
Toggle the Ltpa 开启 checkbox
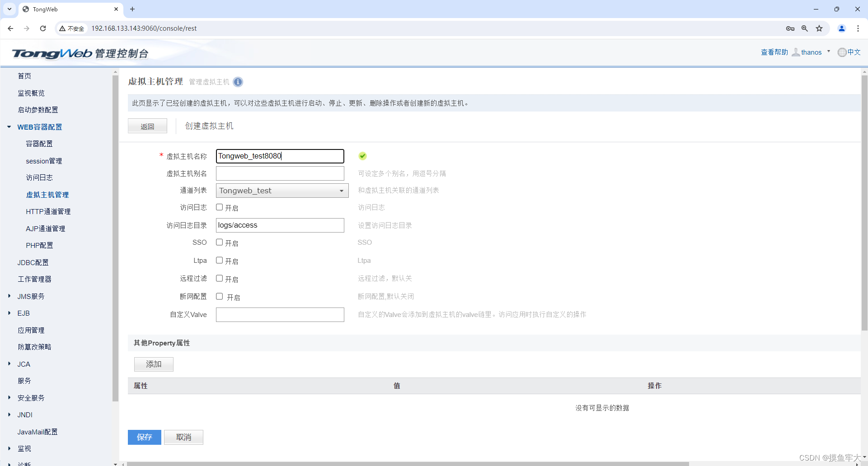pos(220,261)
